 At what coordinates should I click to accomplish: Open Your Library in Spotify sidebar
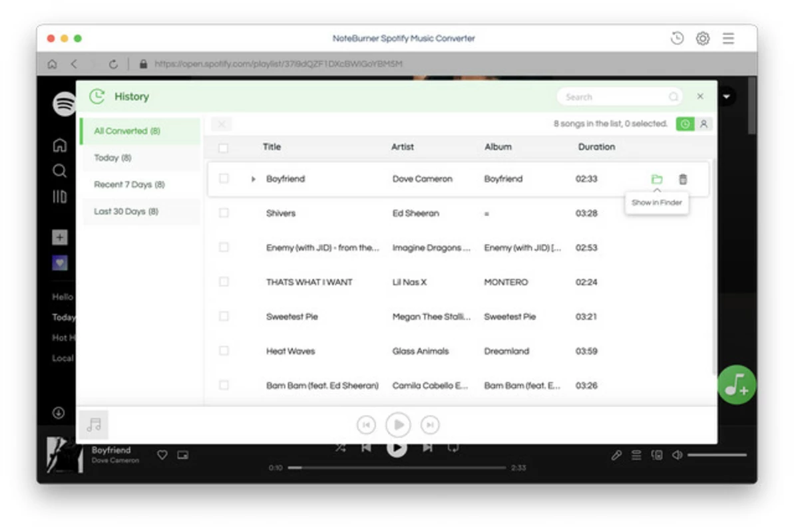tap(59, 196)
